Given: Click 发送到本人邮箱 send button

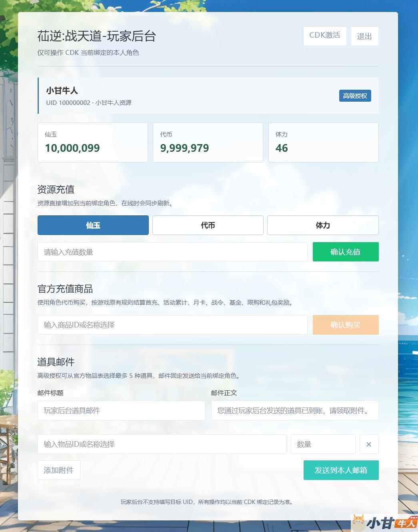Looking at the screenshot, I should pyautogui.click(x=341, y=470).
